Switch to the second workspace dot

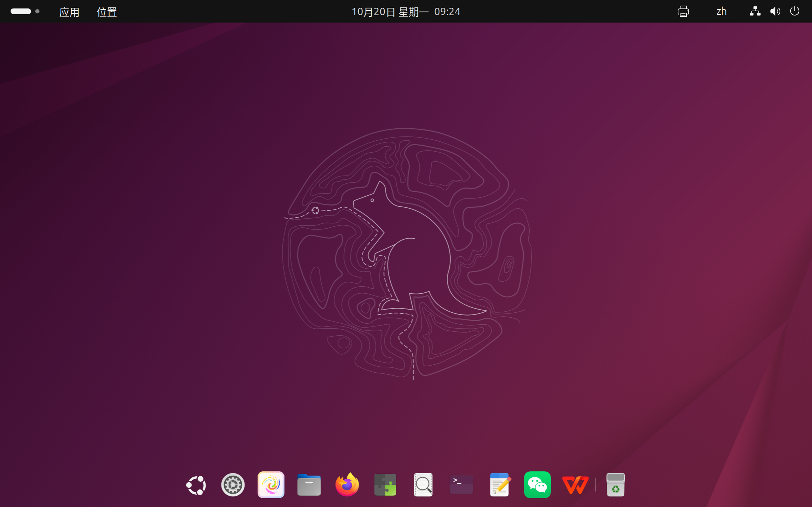coord(37,11)
